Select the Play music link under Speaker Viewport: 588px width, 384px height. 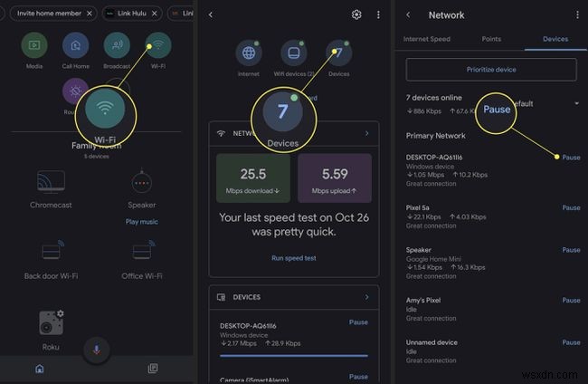click(141, 222)
